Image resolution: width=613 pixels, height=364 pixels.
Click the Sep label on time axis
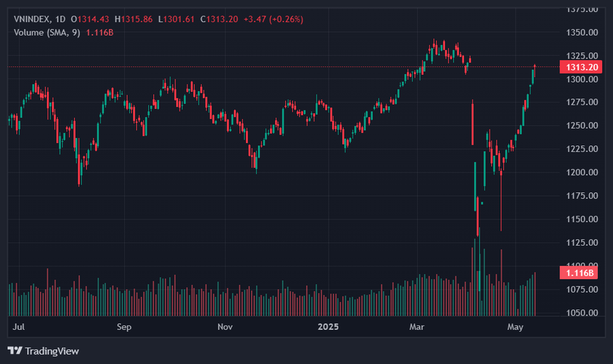coord(124,327)
